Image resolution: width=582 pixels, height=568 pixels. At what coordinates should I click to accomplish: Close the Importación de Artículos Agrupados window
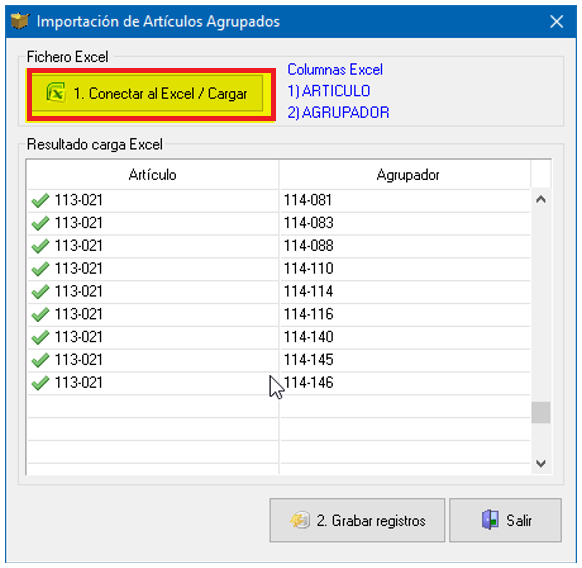pos(557,22)
